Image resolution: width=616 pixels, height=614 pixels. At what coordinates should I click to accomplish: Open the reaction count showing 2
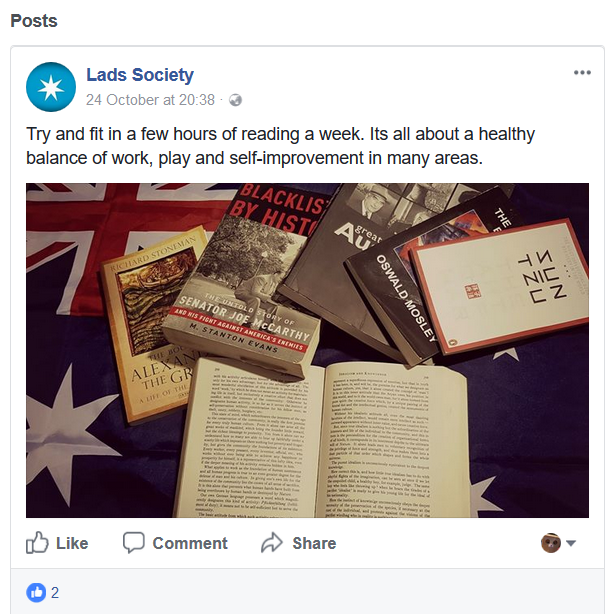tap(55, 592)
